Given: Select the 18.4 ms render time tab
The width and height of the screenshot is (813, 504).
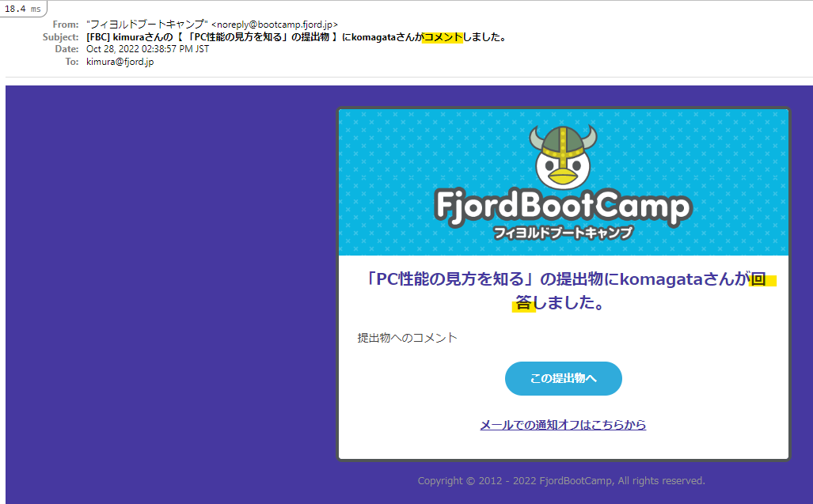Looking at the screenshot, I should click(23, 8).
